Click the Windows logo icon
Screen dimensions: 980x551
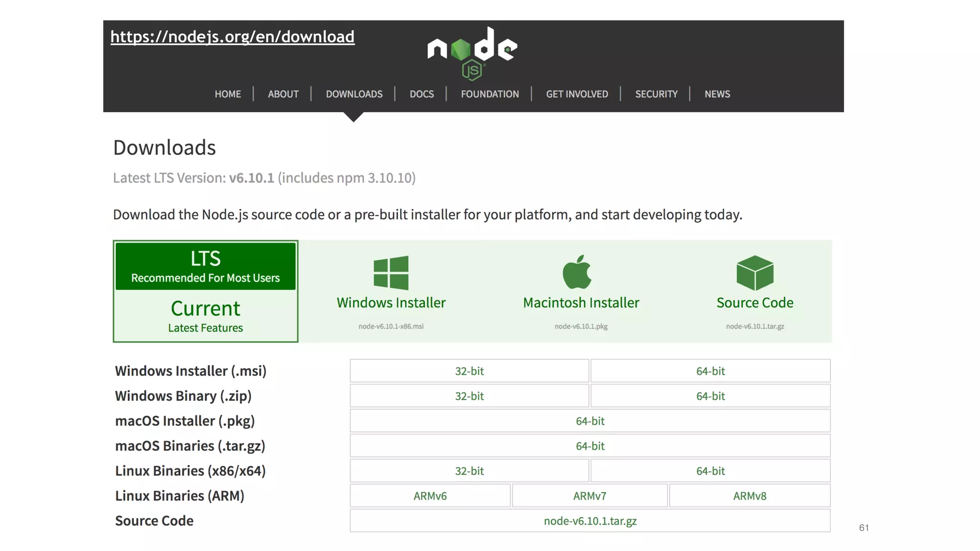point(391,273)
